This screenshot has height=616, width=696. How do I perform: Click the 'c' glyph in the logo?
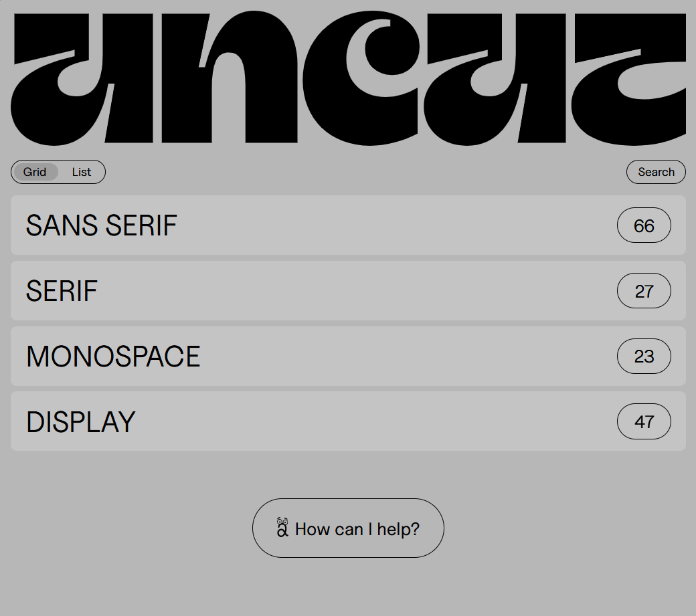tap(361, 78)
